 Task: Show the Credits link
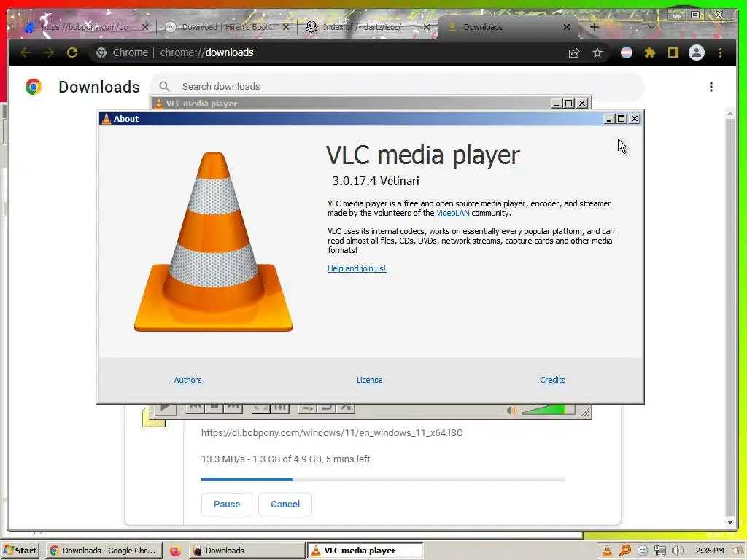[x=552, y=379]
